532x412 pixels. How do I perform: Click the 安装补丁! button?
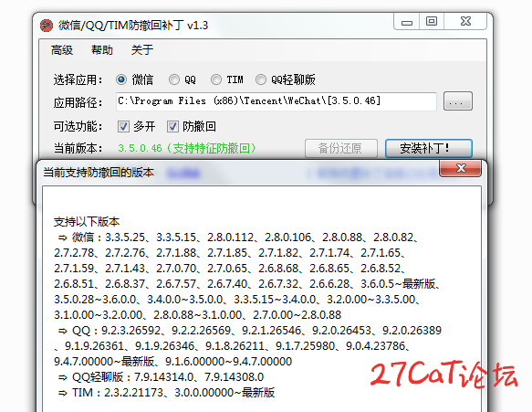429,148
